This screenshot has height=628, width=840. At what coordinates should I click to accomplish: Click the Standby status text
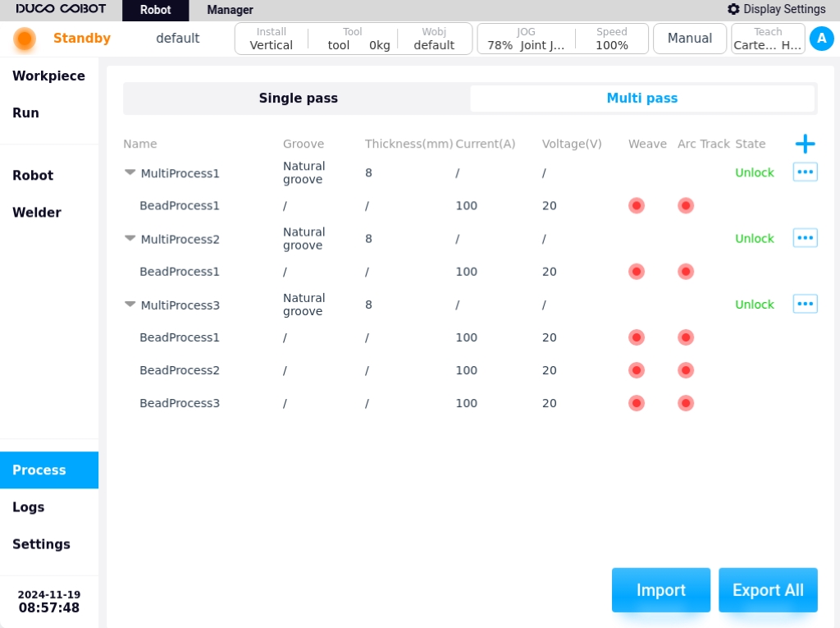point(82,38)
